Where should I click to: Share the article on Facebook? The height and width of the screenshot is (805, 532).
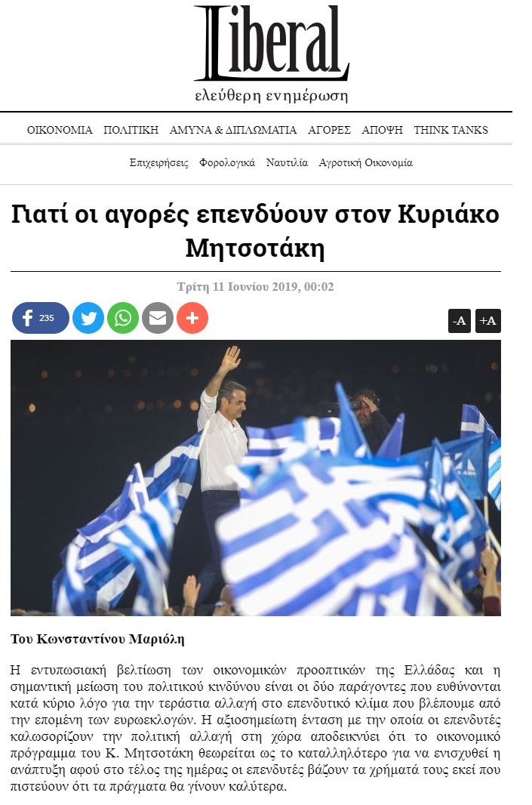[41, 318]
